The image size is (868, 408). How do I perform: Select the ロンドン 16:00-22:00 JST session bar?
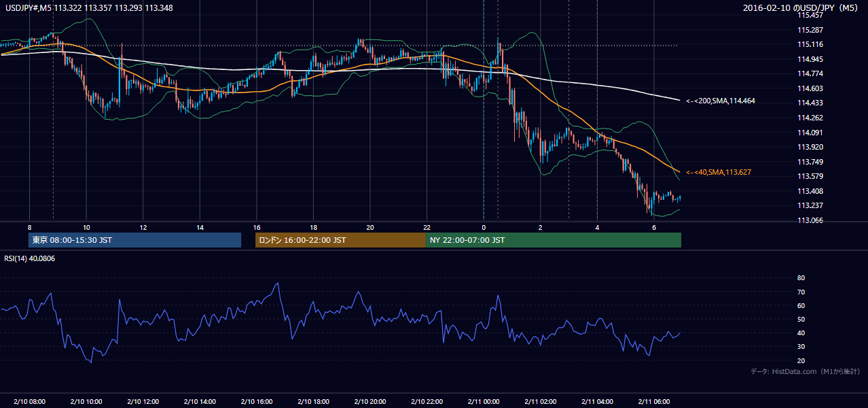click(340, 240)
